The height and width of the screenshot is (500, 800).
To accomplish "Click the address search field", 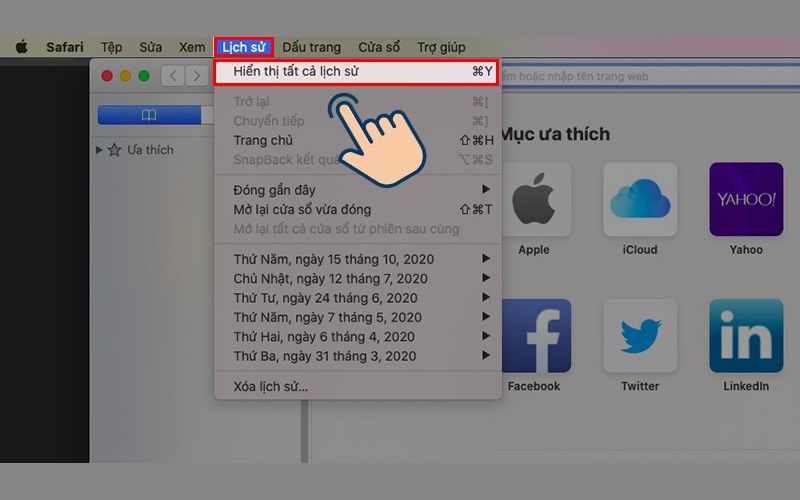I will pos(640,76).
